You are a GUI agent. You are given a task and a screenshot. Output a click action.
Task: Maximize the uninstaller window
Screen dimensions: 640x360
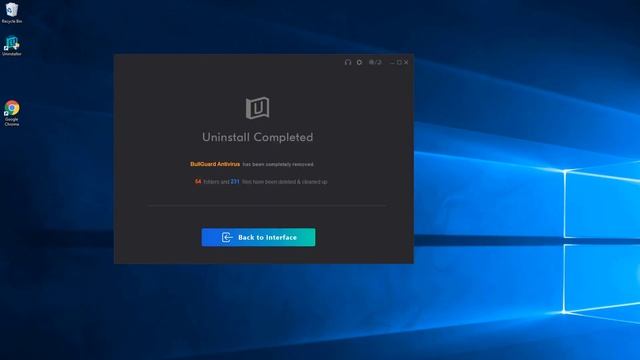[399, 62]
